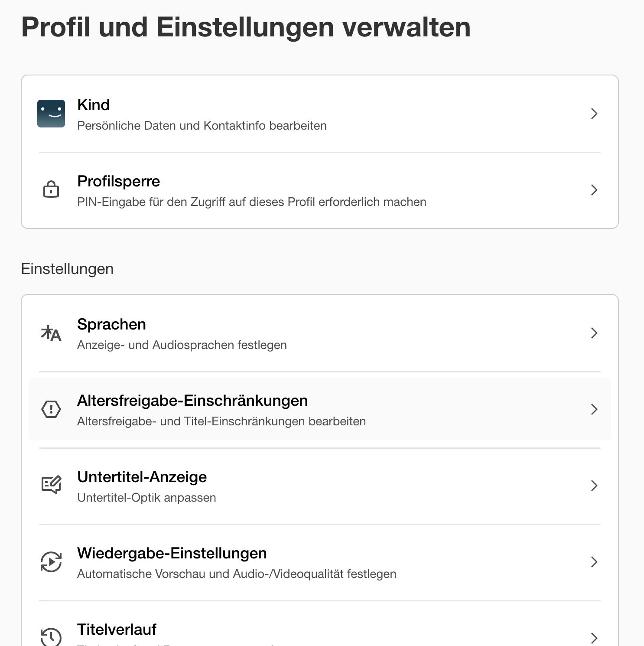Open the Sprachen settings title
The image size is (644, 646).
[x=111, y=324]
